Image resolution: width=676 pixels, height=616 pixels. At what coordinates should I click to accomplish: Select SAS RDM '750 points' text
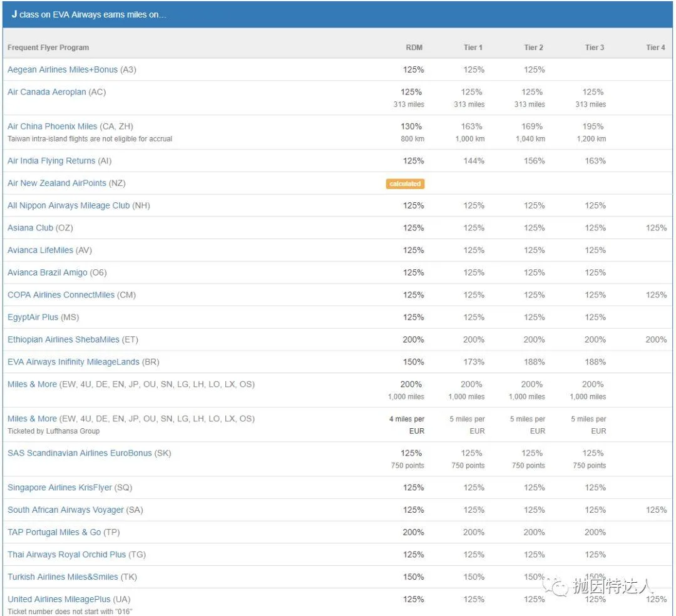pos(408,466)
